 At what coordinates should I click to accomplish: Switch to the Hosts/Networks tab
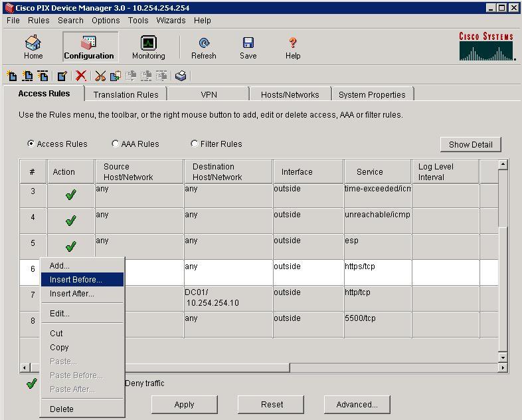coord(290,94)
